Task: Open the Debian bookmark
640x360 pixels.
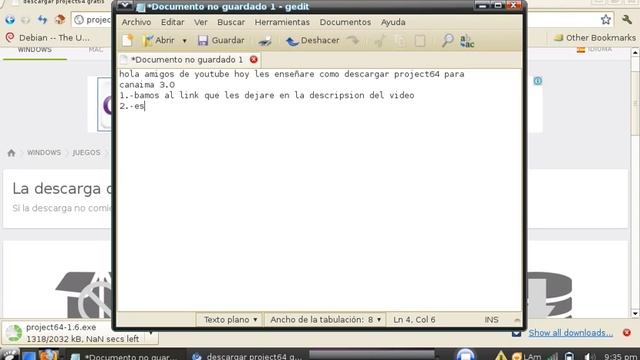Action: coord(48,38)
